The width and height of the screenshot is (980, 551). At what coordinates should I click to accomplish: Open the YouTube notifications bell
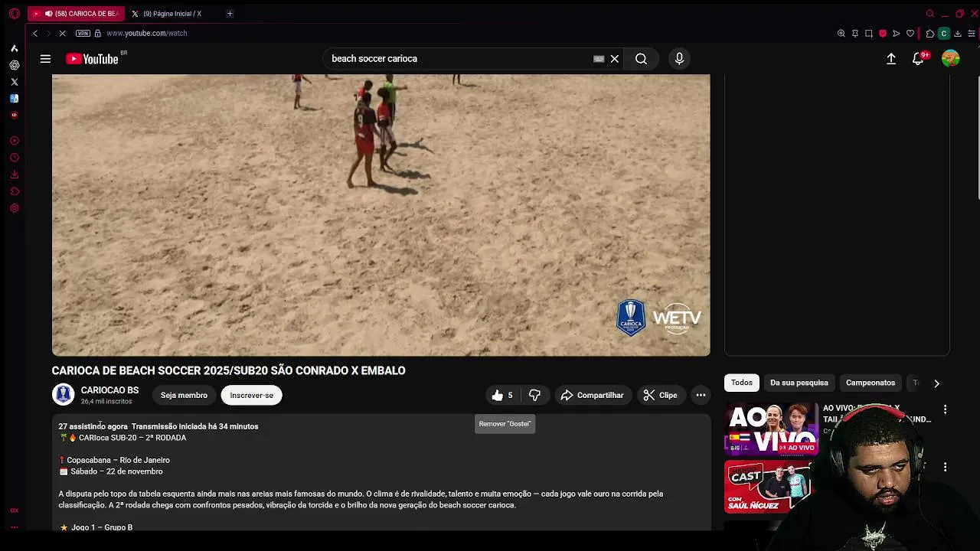918,59
